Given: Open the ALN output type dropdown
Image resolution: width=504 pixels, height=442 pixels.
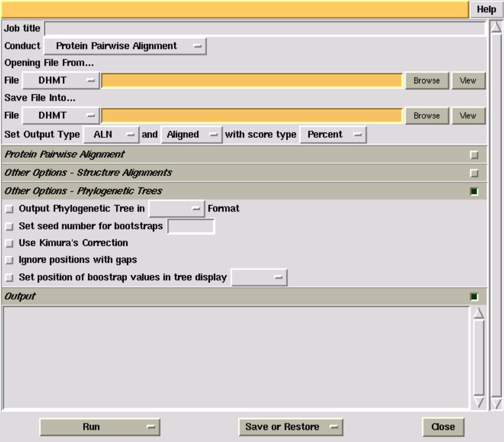Looking at the screenshot, I should click(x=111, y=135).
